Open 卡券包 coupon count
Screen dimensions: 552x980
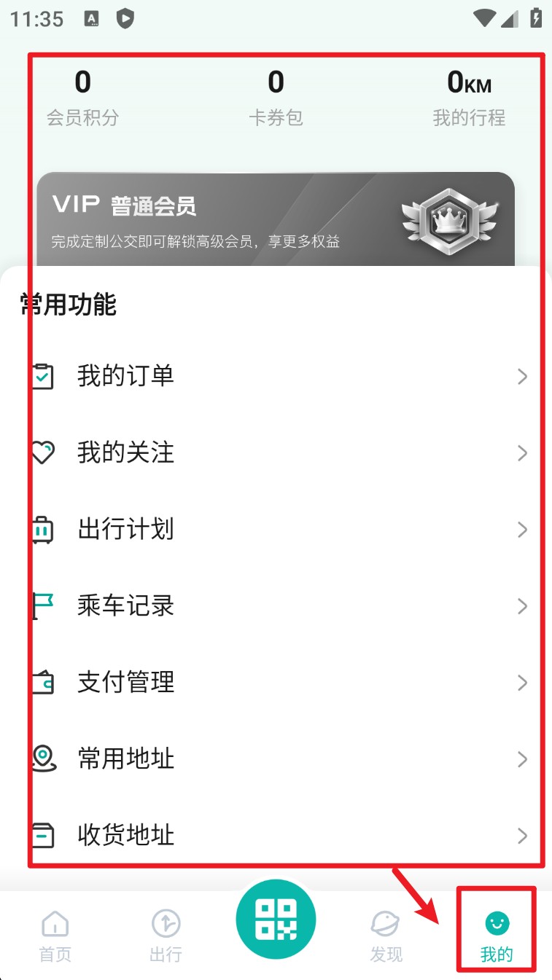[x=276, y=98]
